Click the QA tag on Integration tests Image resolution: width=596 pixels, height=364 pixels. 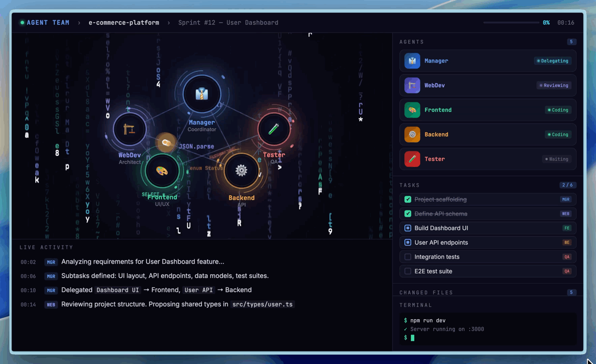coord(567,257)
